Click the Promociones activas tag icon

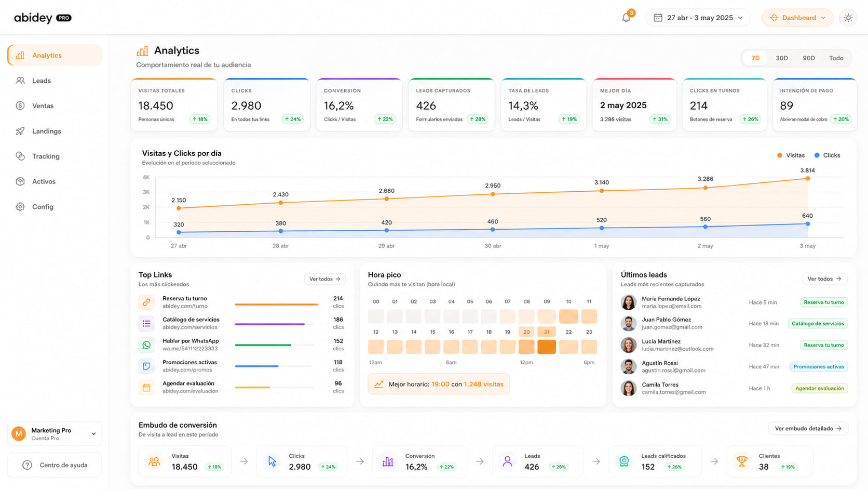146,366
